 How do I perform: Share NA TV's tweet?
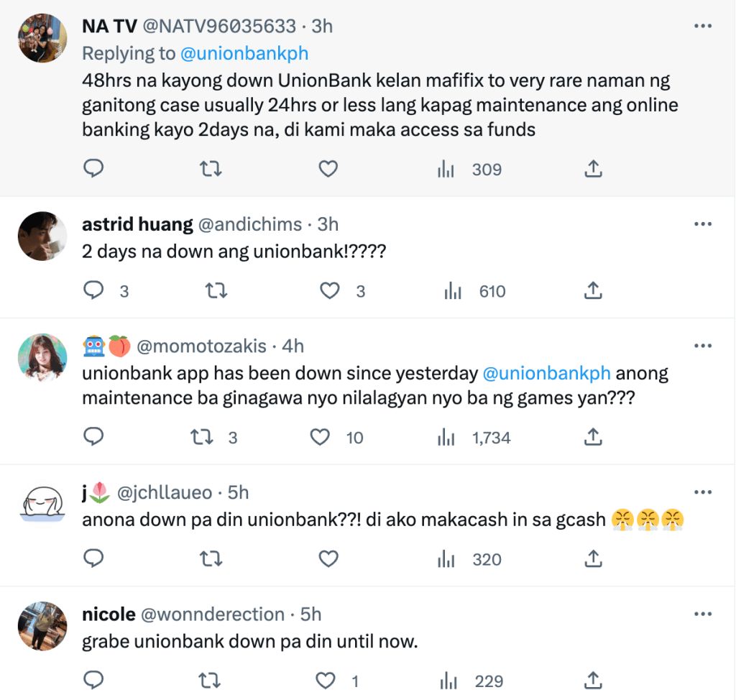(x=592, y=170)
